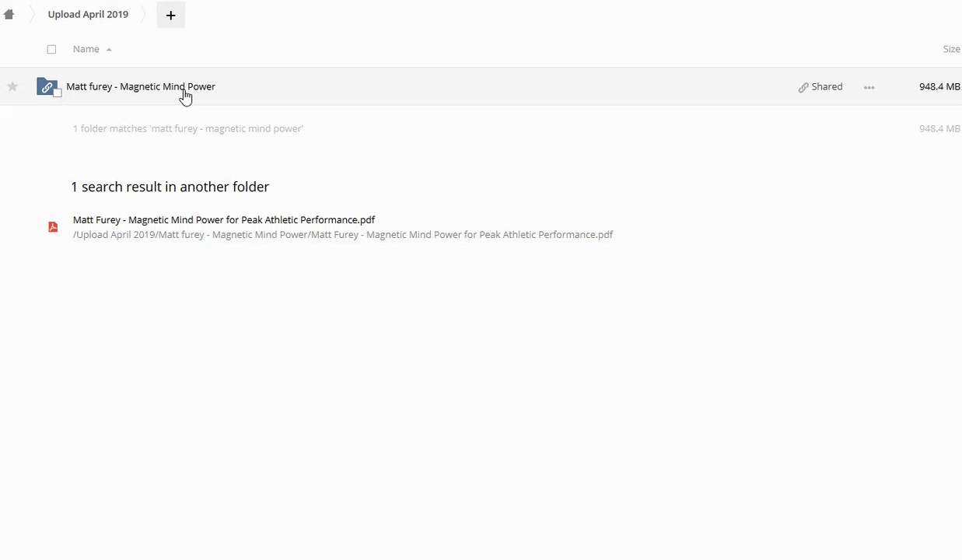962x560 pixels.
Task: Click the Shared label on the folder row
Action: click(x=827, y=86)
